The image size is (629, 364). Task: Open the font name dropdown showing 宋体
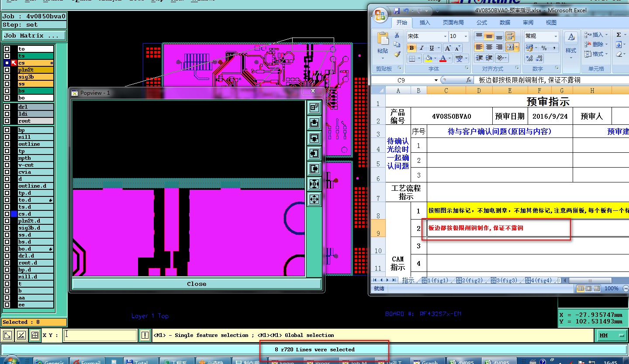pos(445,36)
